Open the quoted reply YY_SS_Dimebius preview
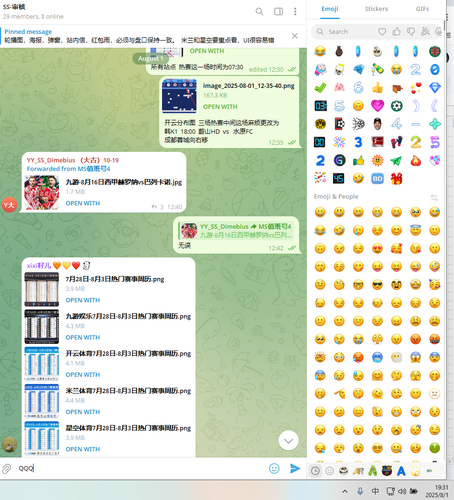This screenshot has height=500, width=454. pos(237,230)
